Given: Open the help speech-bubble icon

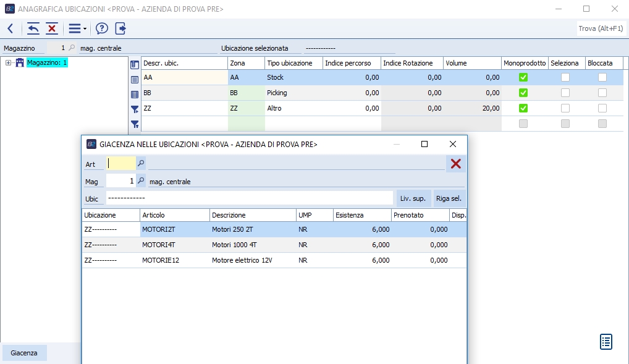Looking at the screenshot, I should 102,28.
